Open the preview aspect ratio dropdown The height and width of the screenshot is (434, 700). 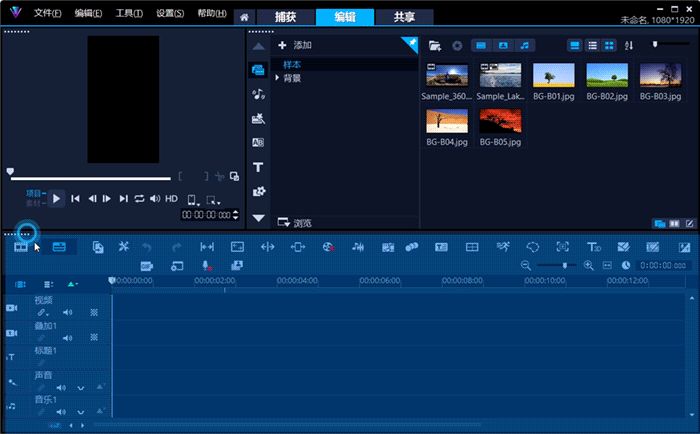click(193, 200)
